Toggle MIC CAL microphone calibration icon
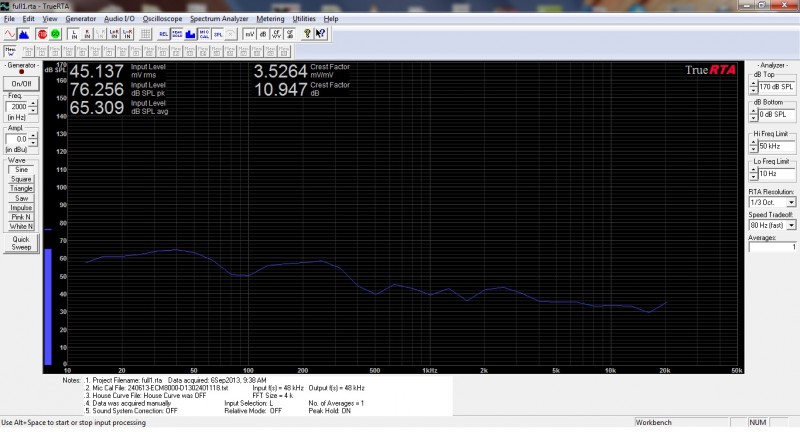 click(204, 34)
